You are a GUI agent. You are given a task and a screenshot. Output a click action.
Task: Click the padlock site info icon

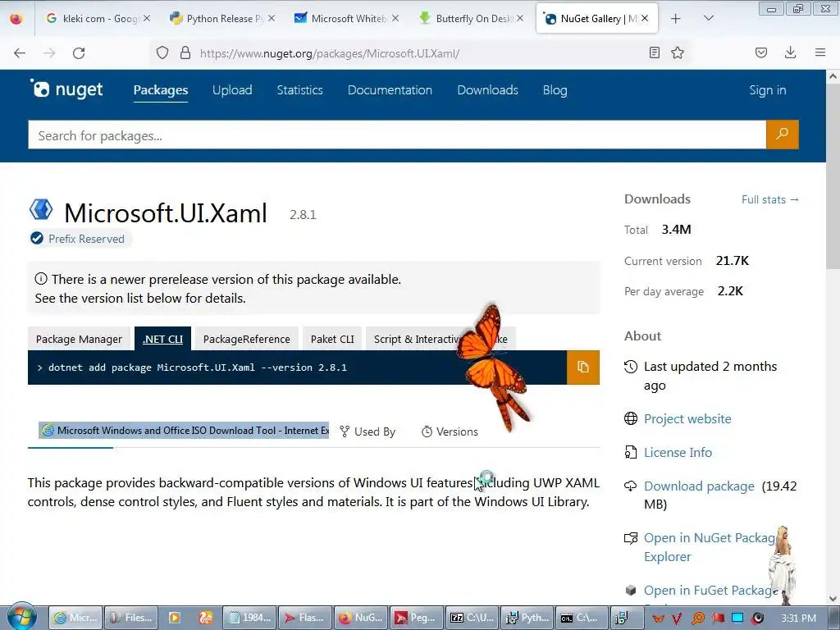185,52
